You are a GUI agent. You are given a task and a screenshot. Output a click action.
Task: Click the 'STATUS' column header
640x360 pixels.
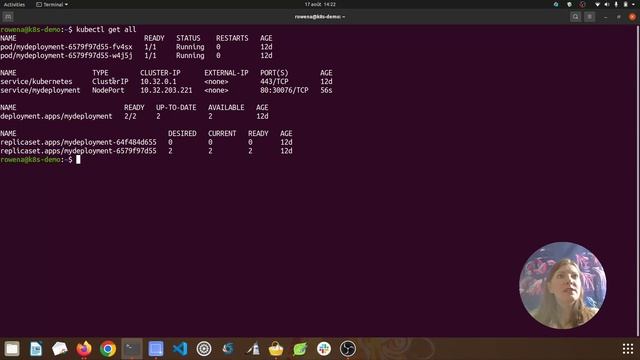pos(188,38)
